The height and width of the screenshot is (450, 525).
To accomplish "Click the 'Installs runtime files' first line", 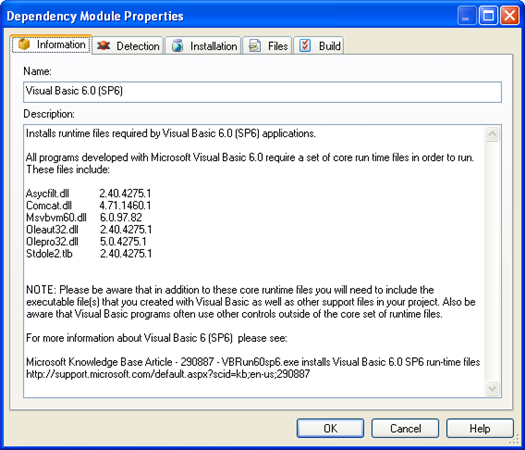I will [170, 133].
